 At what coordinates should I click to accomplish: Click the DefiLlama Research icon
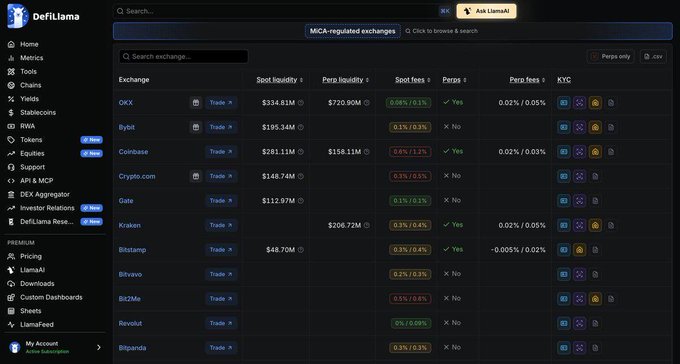pyautogui.click(x=11, y=222)
